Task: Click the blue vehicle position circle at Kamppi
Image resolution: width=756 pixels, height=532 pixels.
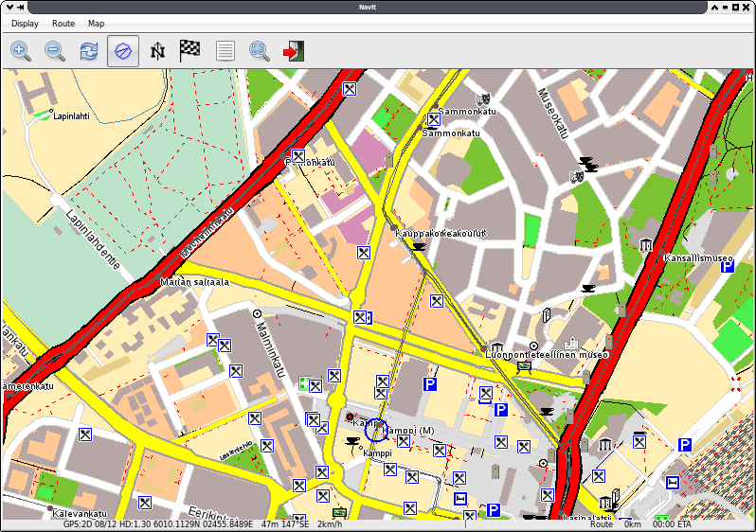Action: [376, 431]
